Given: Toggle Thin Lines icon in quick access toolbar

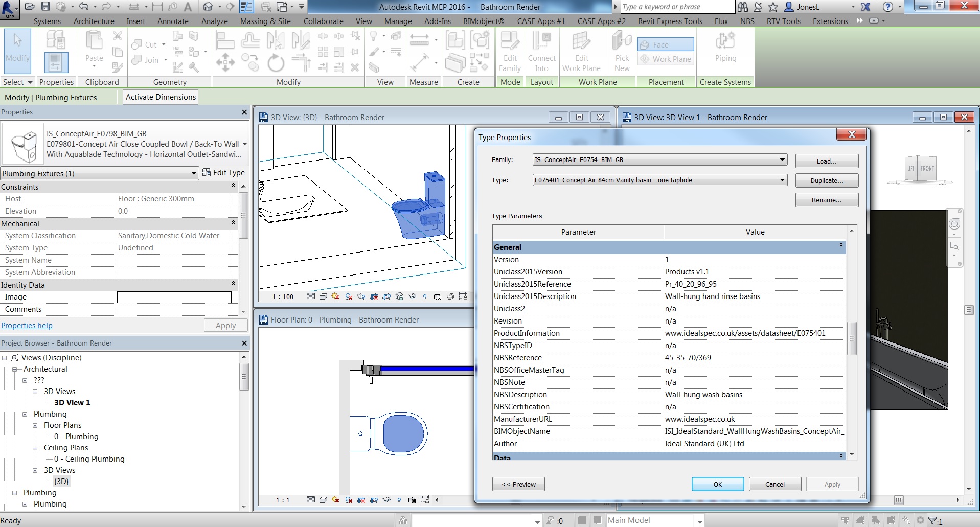Looking at the screenshot, I should coord(246,7).
